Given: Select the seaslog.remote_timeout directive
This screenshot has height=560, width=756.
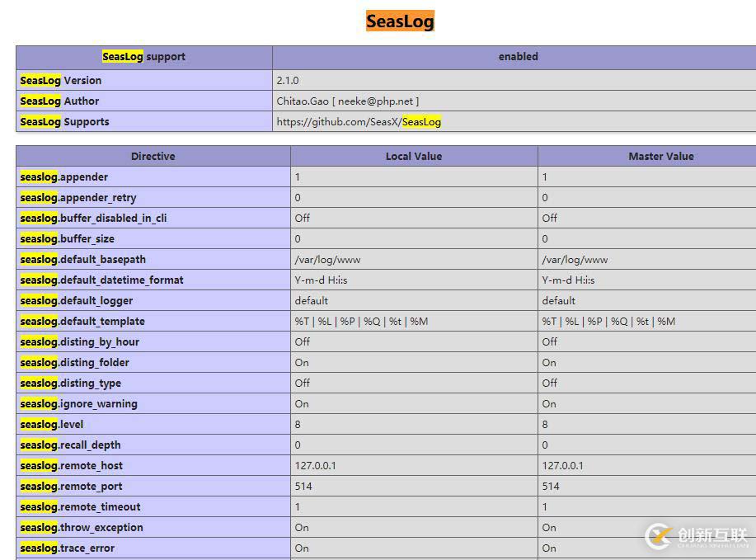Looking at the screenshot, I should [x=80, y=507].
